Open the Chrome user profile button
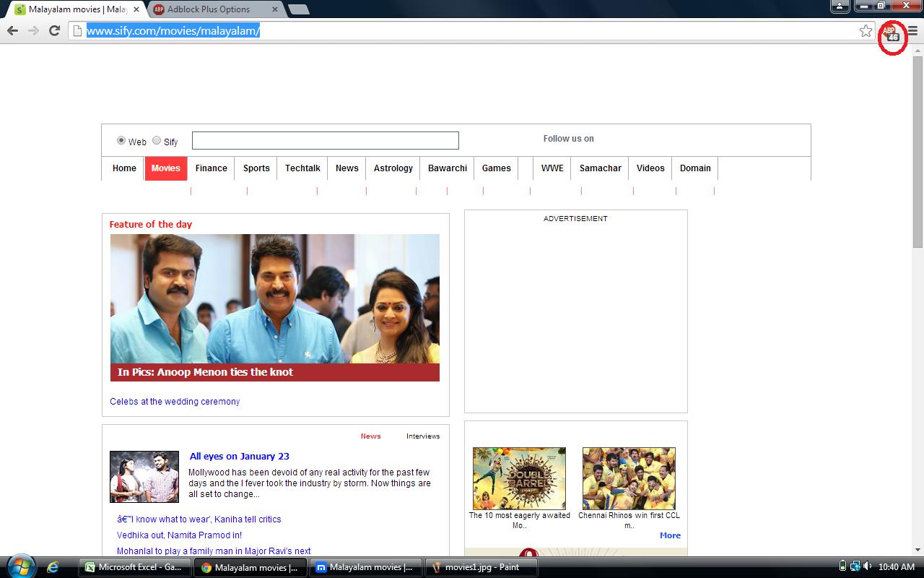Screen dimensions: 924x578 point(840,6)
